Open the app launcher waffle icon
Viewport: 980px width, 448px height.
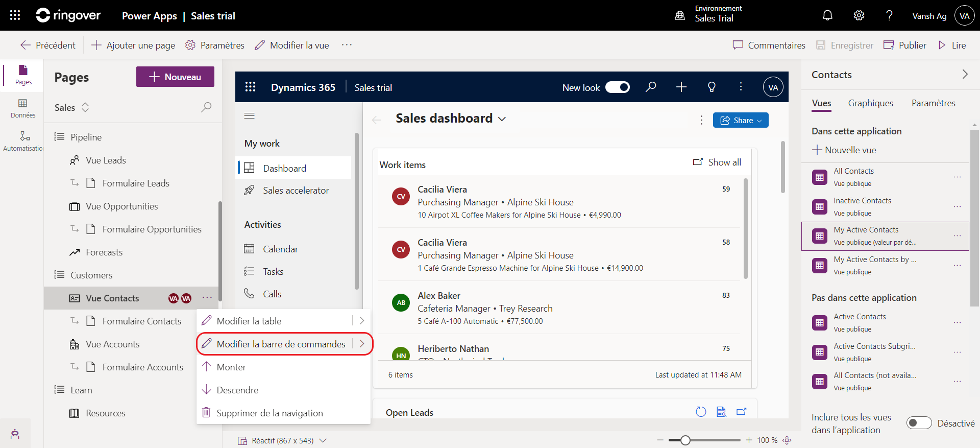tap(15, 15)
